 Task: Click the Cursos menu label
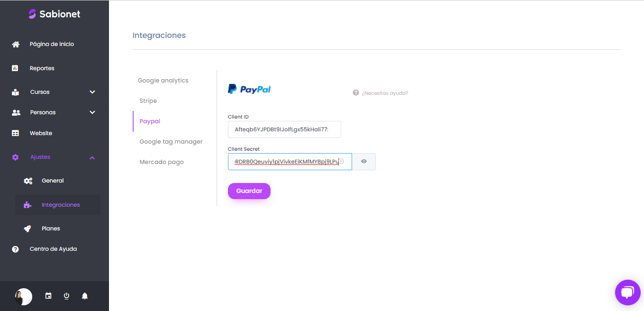pos(40,92)
